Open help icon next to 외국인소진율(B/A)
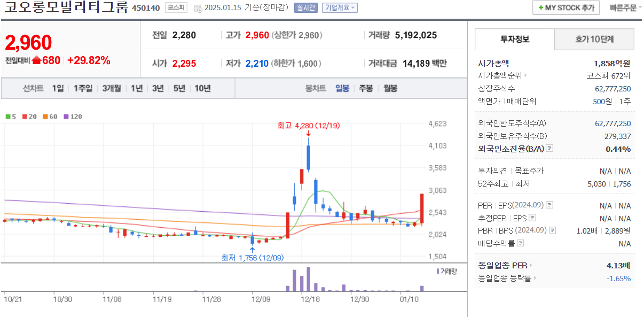This screenshot has height=317, width=644. point(549,149)
